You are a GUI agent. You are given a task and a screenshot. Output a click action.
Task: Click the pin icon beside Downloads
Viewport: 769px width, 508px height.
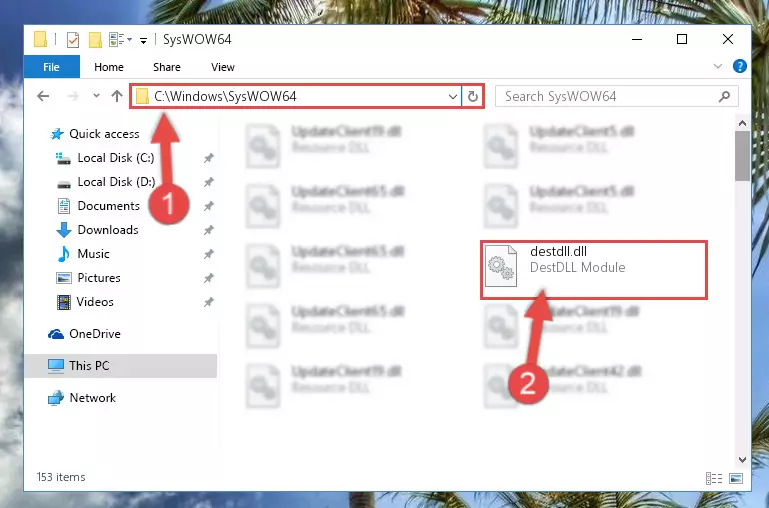tap(208, 230)
